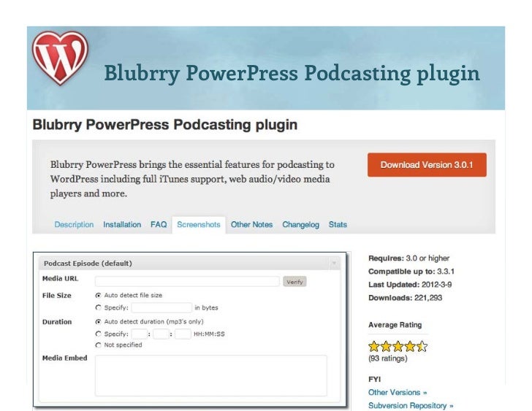Click the star rating graphic

[398, 346]
